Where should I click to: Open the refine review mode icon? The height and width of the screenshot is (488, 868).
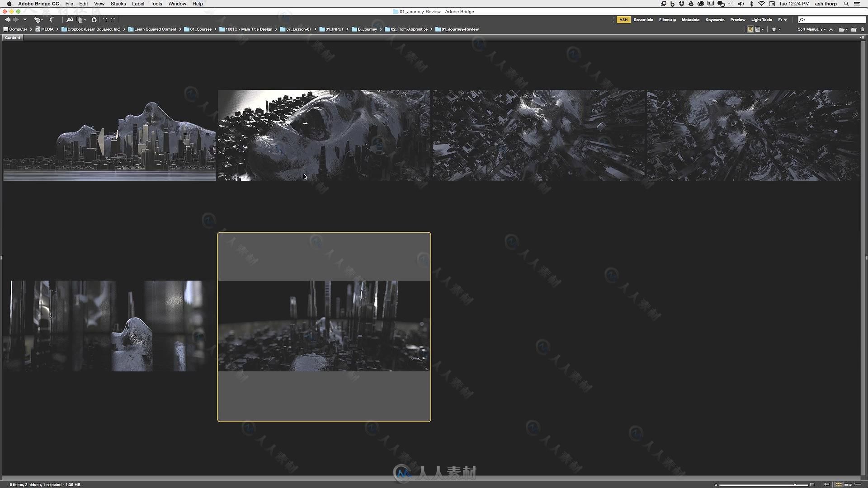point(81,20)
